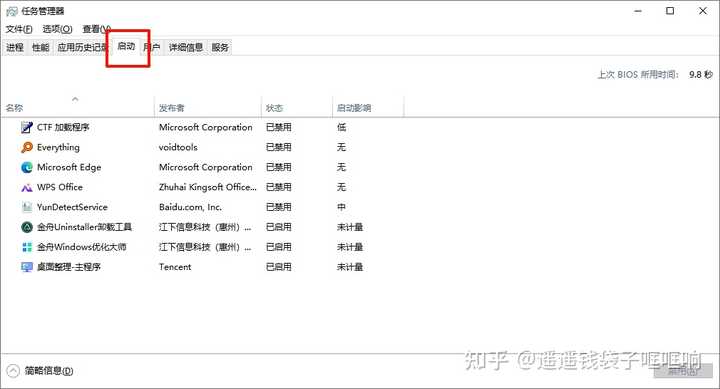Open the 选项(O) menu
Screen dimensions: 720x389
[x=57, y=29]
